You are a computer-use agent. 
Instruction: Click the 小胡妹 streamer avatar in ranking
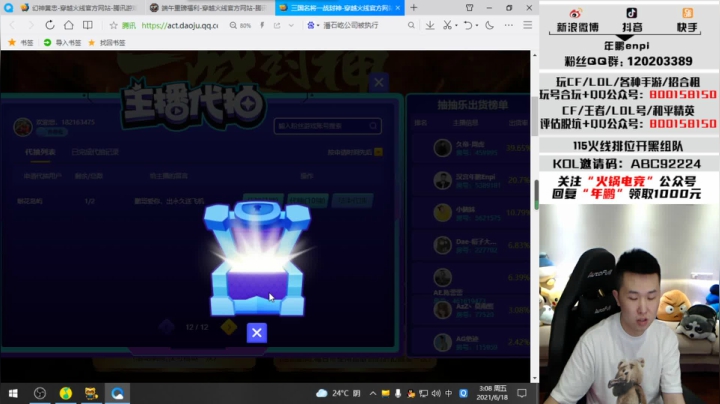pos(443,213)
